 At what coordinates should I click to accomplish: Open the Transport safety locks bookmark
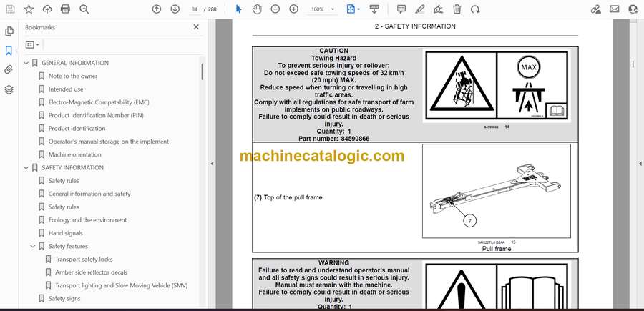pyautogui.click(x=84, y=260)
